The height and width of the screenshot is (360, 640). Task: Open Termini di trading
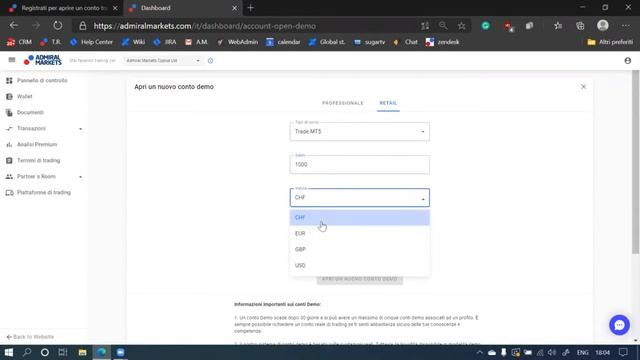coord(38,160)
